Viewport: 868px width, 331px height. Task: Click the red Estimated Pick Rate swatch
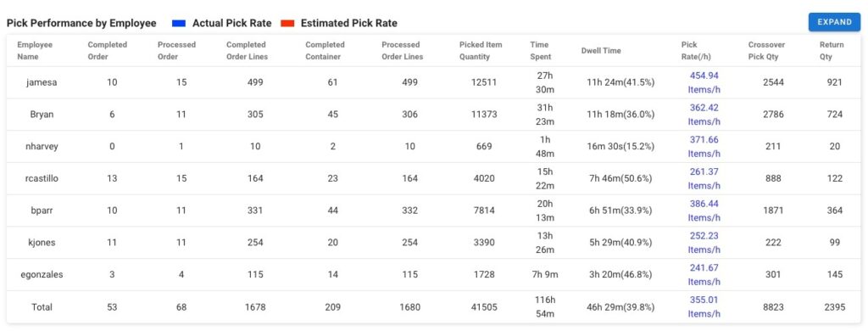[287, 23]
